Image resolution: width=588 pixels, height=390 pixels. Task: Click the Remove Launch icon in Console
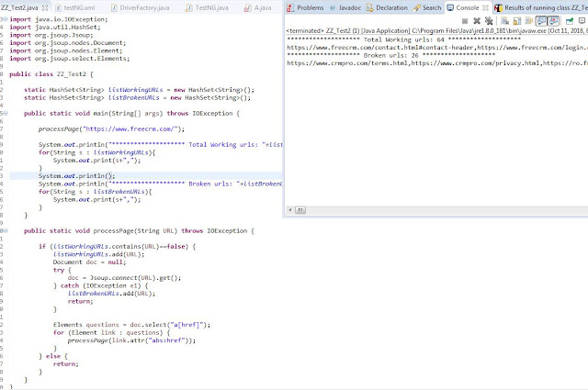[477, 21]
